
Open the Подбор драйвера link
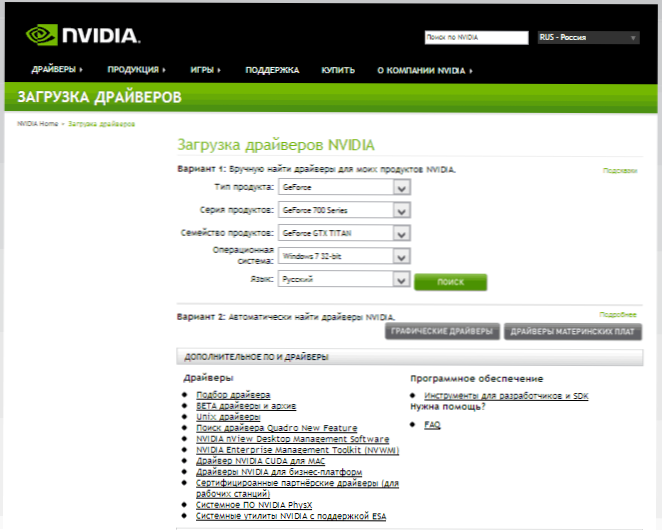[233, 395]
